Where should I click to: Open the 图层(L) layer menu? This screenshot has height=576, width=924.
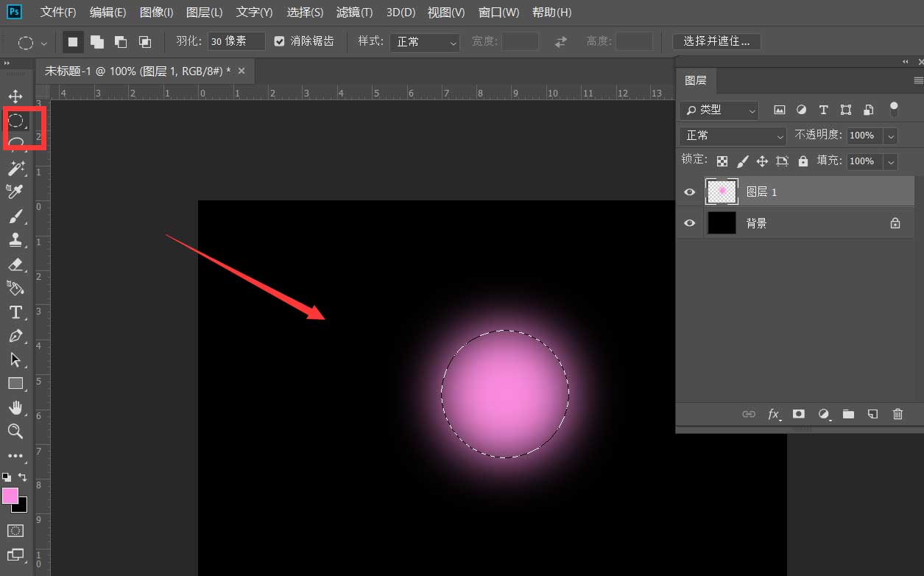[x=205, y=13]
